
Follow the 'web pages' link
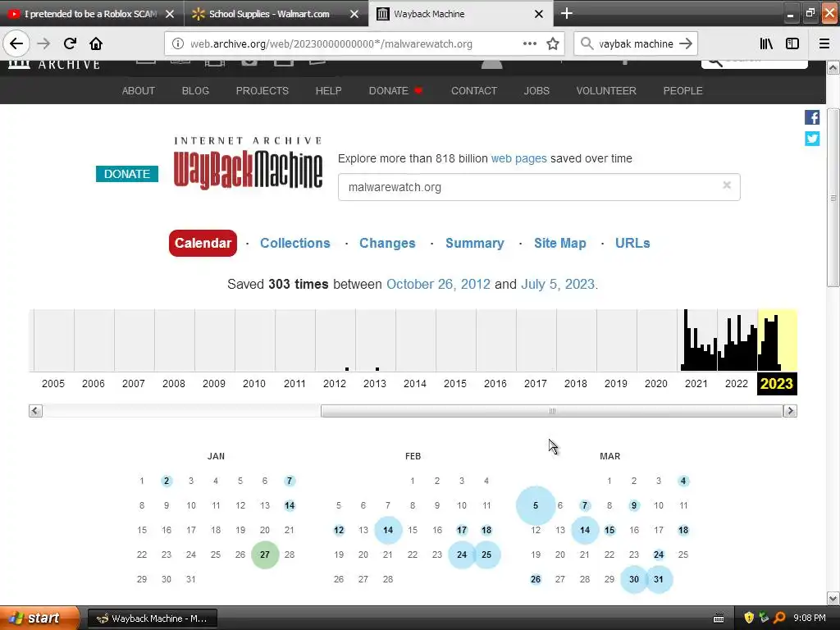click(519, 158)
